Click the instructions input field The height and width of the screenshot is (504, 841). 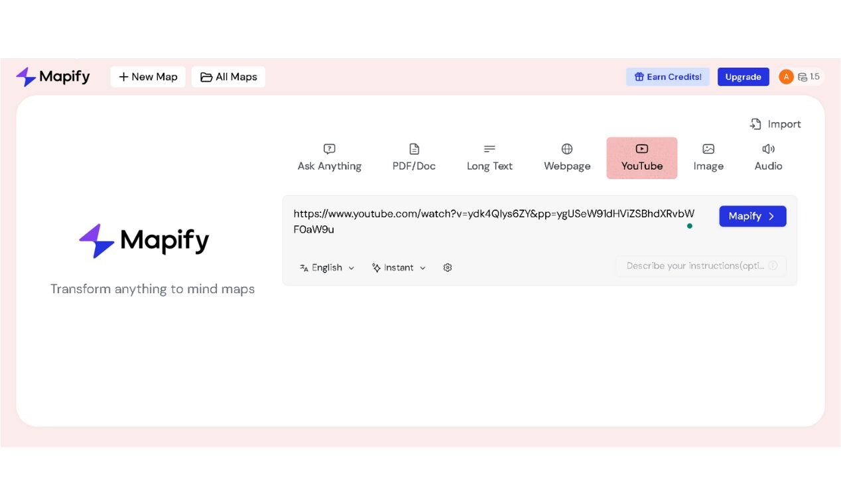701,266
